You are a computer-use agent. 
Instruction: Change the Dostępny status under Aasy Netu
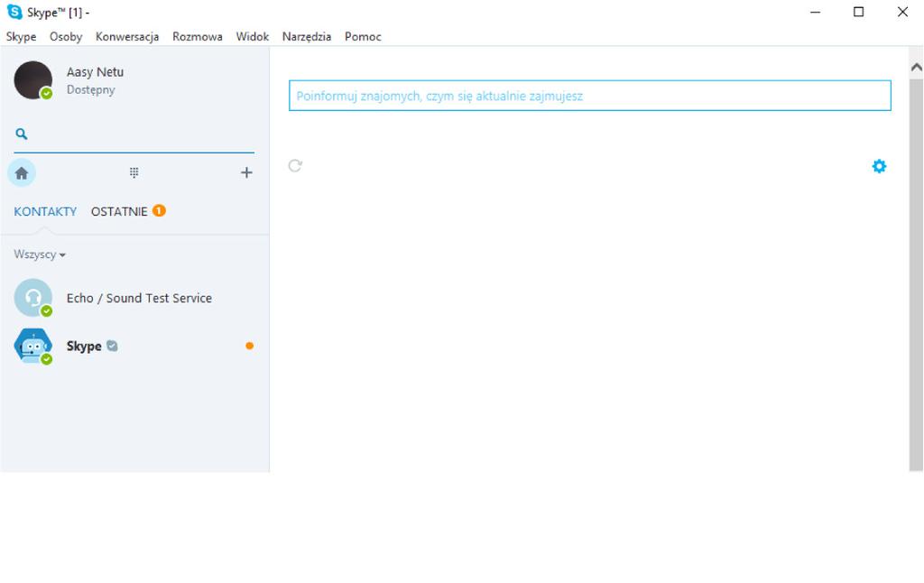91,90
